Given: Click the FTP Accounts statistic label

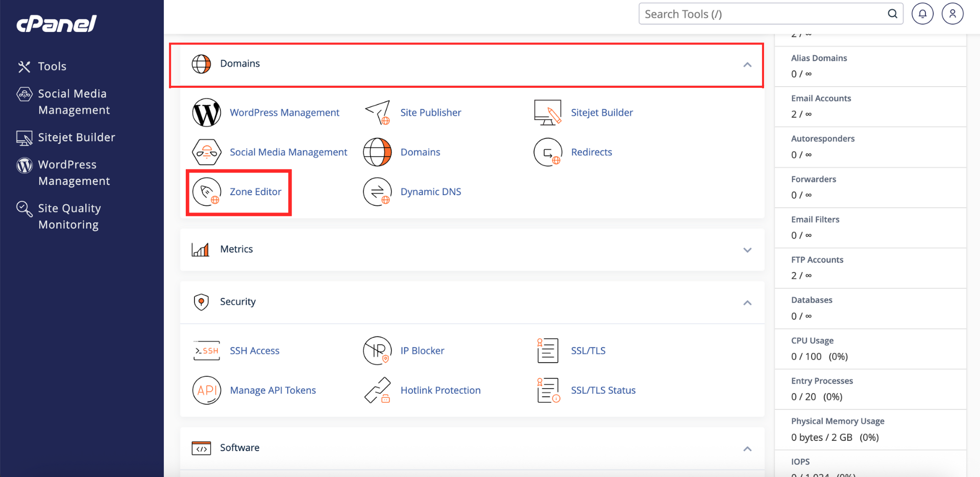Looking at the screenshot, I should 817,260.
